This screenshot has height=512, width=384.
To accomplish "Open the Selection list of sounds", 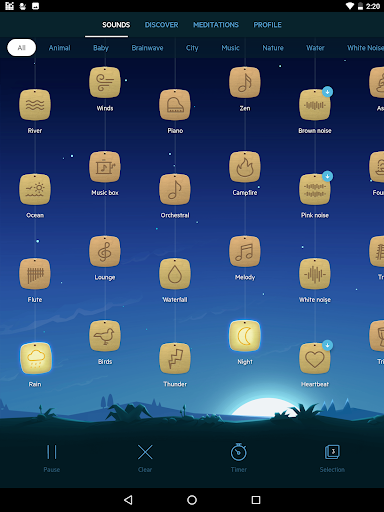I will 332,458.
